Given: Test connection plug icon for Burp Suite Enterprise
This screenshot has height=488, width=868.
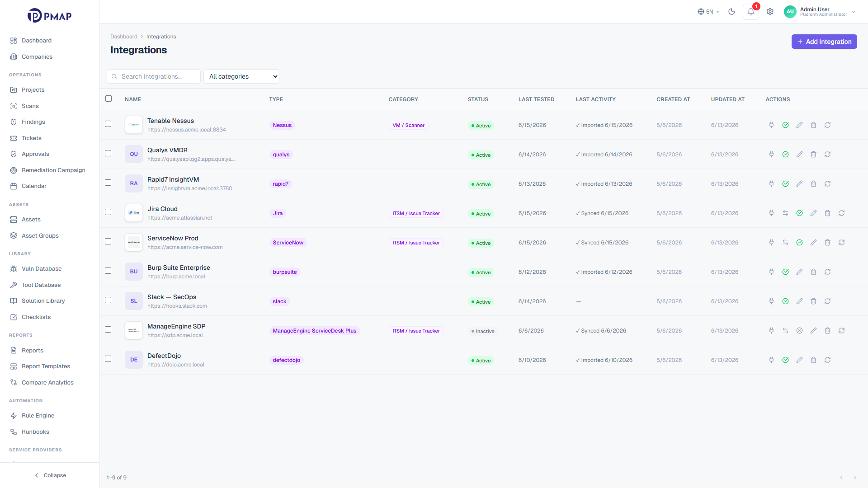Looking at the screenshot, I should click(x=771, y=272).
